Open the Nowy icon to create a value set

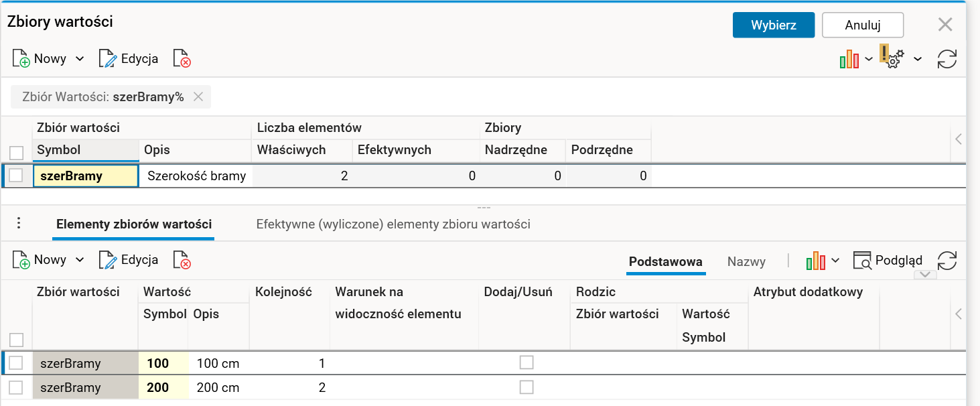click(21, 58)
